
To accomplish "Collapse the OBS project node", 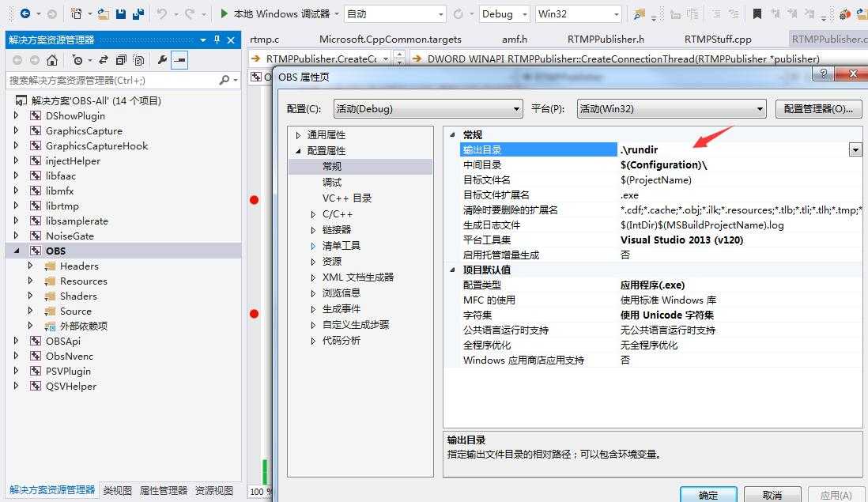I will 16,251.
